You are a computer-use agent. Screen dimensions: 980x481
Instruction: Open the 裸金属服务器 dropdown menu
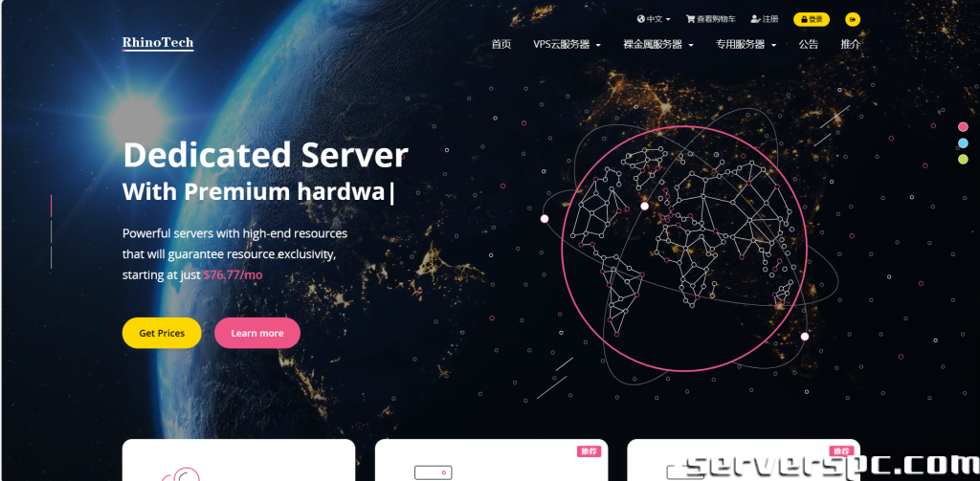(658, 44)
